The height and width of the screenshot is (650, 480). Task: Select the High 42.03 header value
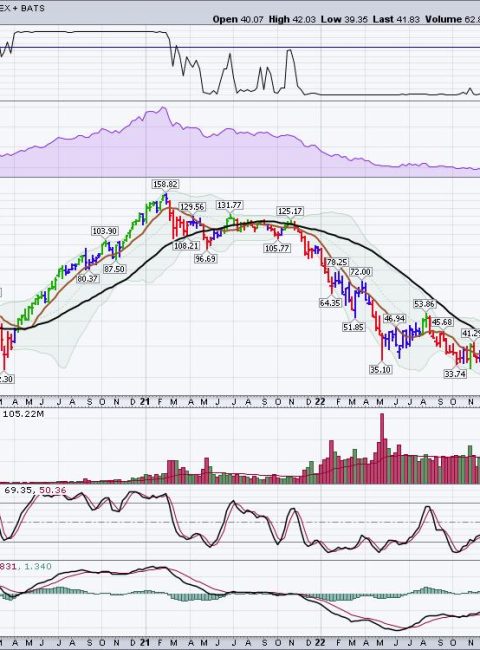point(292,19)
